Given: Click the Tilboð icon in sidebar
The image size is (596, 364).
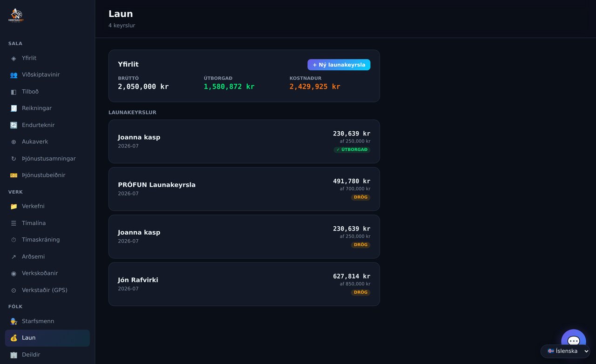Looking at the screenshot, I should 14,92.
